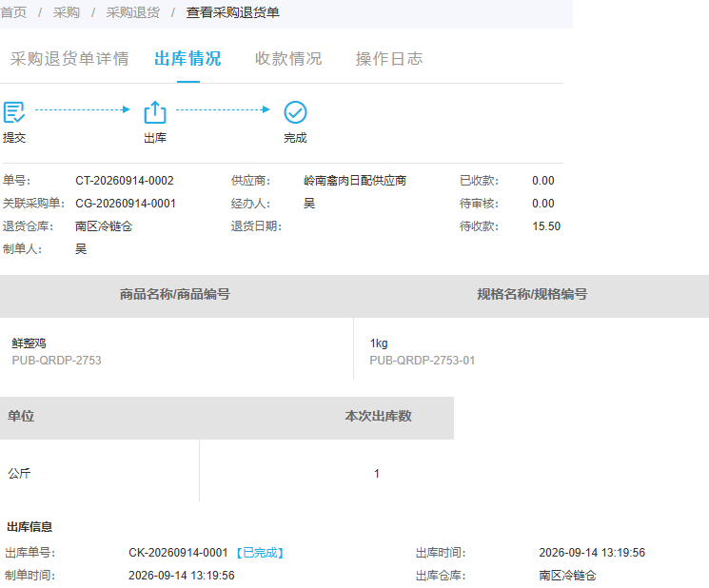The height and width of the screenshot is (588, 709).
Task: Click the 出库信息 section heading
Action: tap(30, 527)
